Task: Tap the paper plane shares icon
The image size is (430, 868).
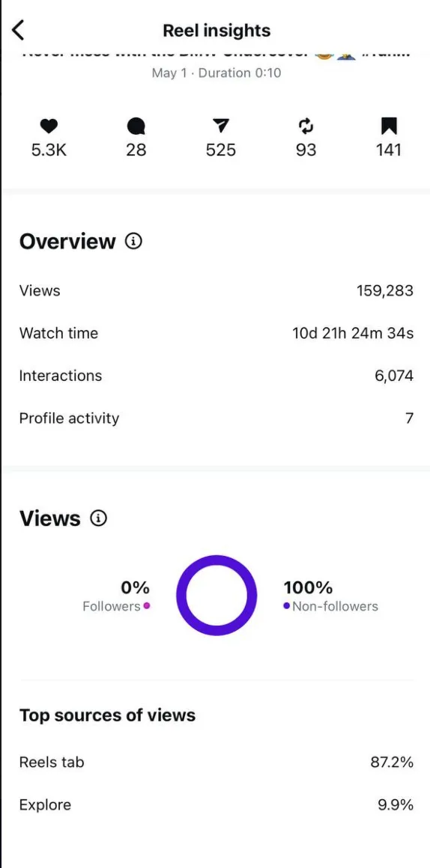Action: pos(220,126)
